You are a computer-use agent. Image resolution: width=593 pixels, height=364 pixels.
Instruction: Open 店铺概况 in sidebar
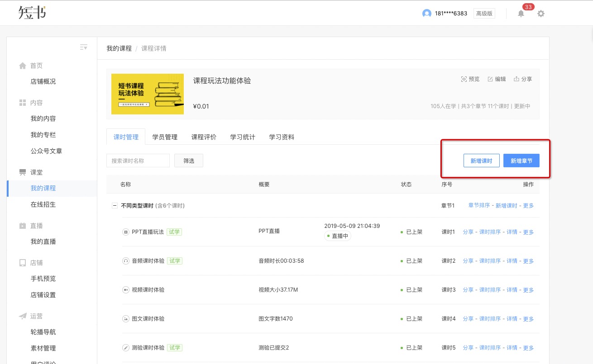[x=43, y=81]
